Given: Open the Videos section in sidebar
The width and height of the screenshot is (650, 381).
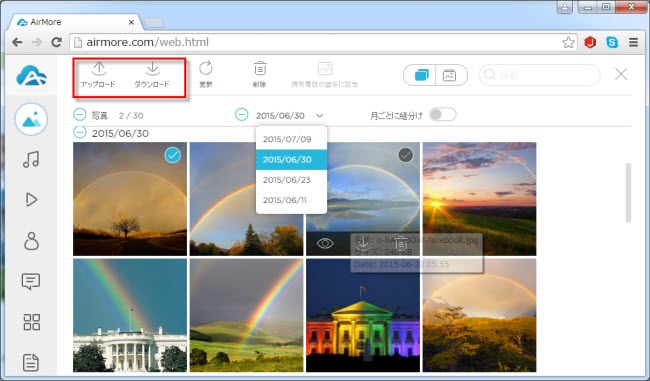Looking at the screenshot, I should (x=32, y=199).
